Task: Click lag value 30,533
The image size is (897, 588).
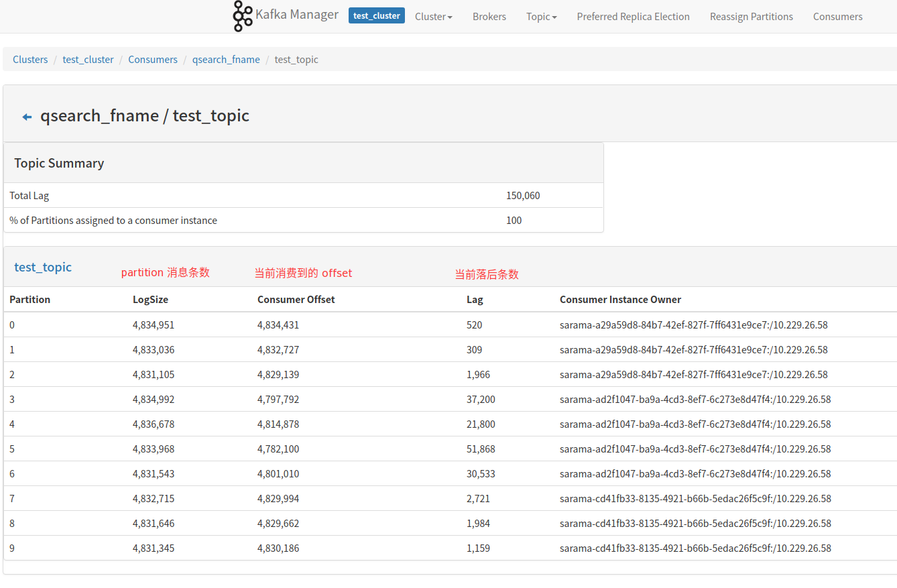Action: (x=481, y=474)
